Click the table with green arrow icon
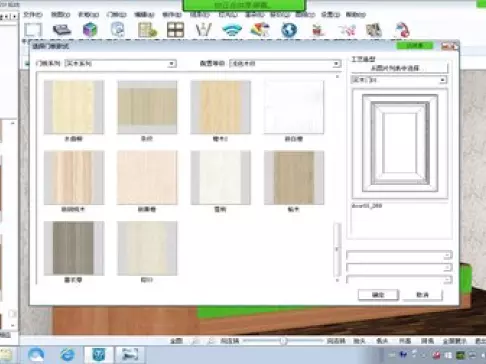 coord(147,30)
